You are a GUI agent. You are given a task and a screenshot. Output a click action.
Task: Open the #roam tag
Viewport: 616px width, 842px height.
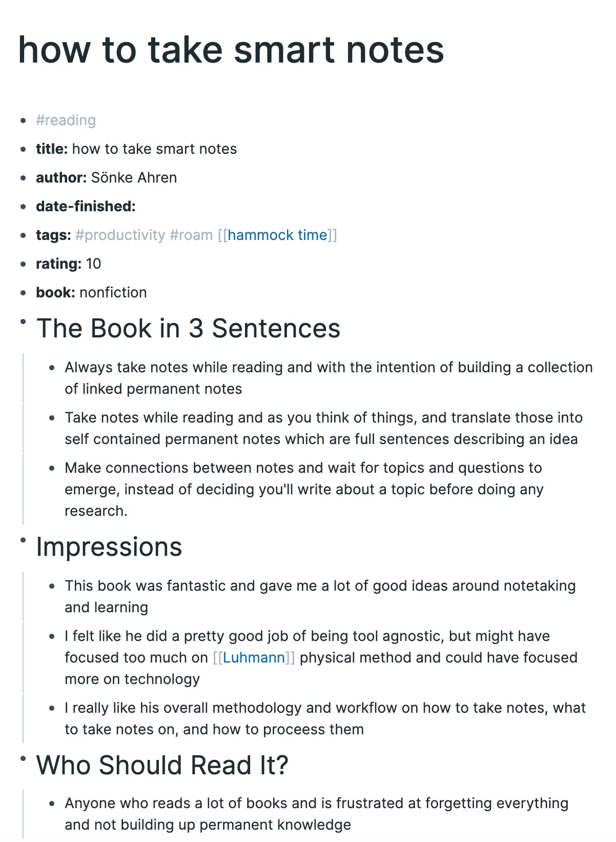(x=191, y=235)
